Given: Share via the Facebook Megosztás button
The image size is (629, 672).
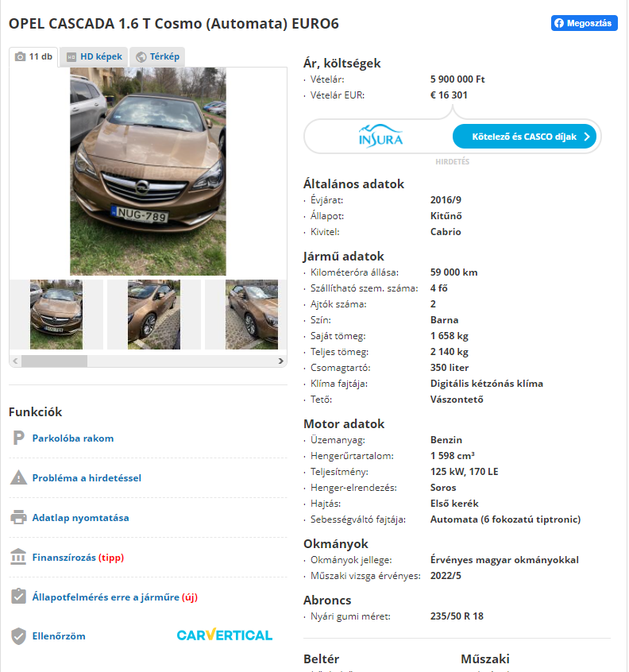Looking at the screenshot, I should click(x=584, y=23).
